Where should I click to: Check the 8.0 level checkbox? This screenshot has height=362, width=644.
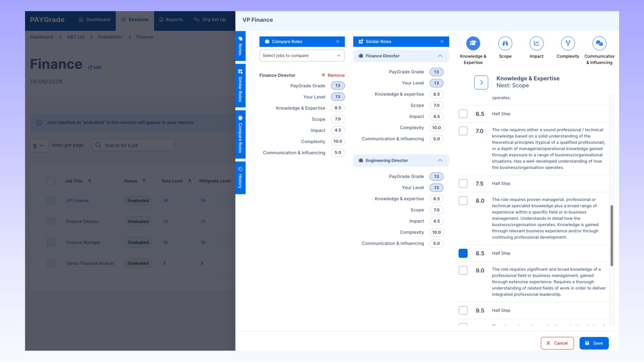click(463, 200)
